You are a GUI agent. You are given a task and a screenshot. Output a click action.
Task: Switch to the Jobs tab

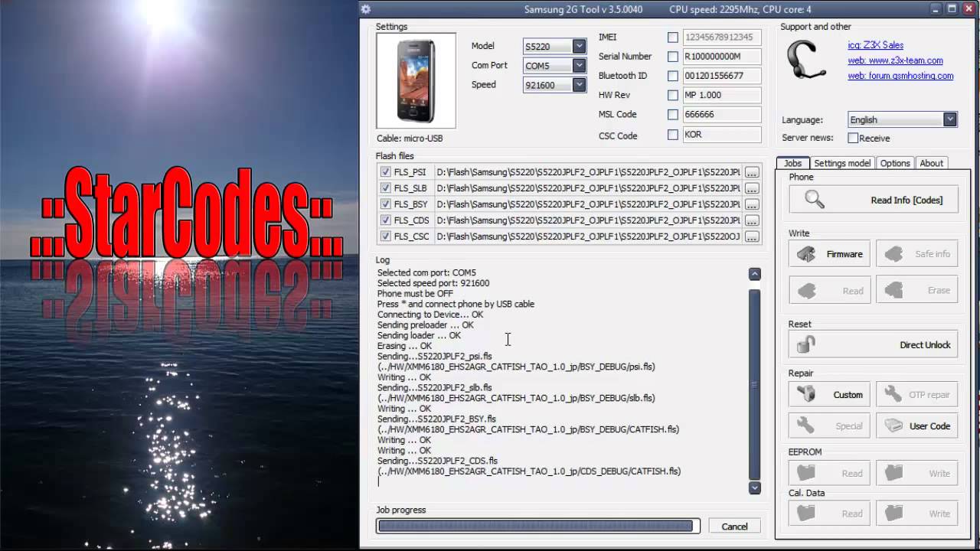point(792,163)
